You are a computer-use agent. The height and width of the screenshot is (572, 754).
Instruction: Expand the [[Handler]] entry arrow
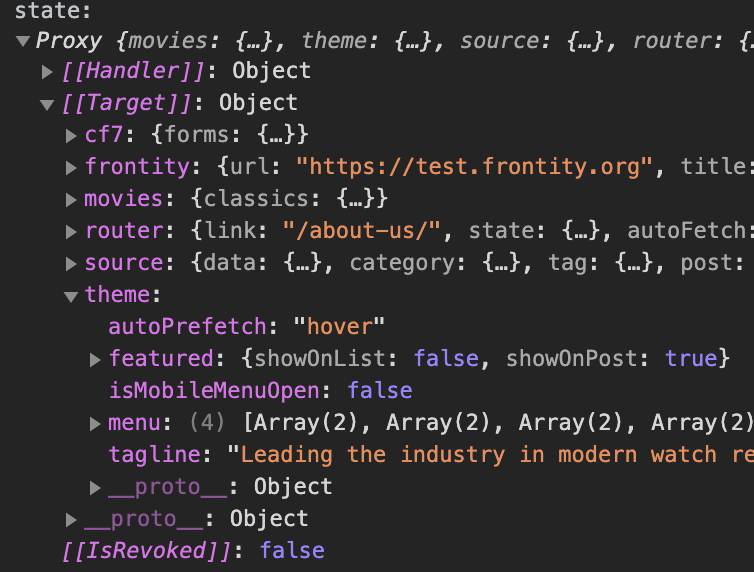pos(47,72)
